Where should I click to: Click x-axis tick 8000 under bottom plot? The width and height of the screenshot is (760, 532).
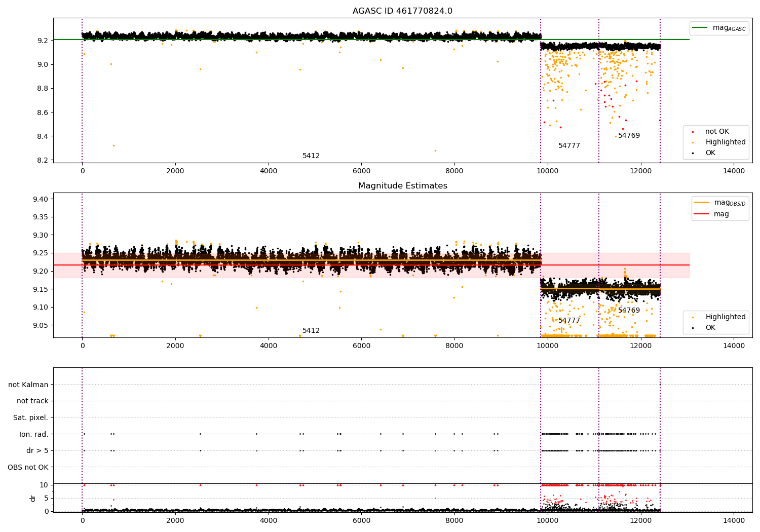[x=454, y=520]
